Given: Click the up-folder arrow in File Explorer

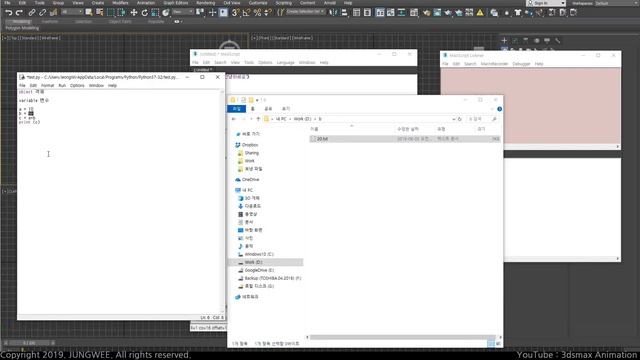Looking at the screenshot, I should pyautogui.click(x=258, y=119).
